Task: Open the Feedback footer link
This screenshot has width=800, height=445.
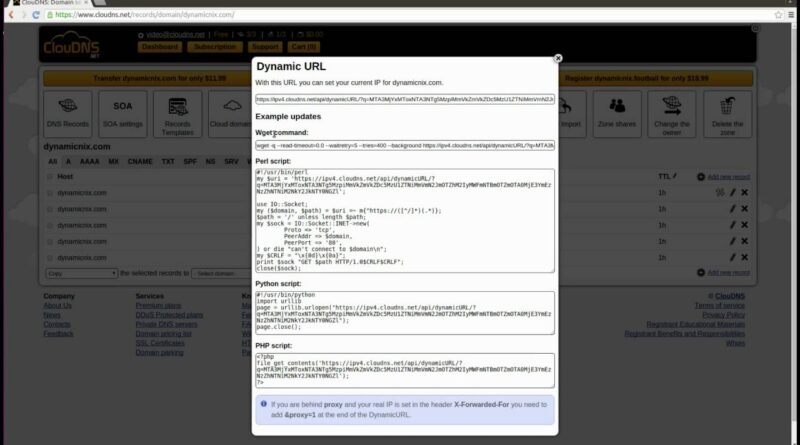Action: 58,334
